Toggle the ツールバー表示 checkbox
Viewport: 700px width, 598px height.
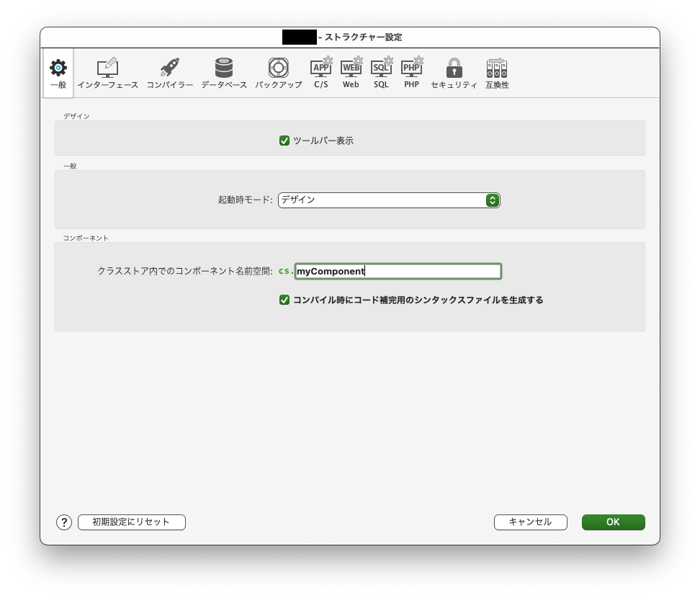click(284, 140)
